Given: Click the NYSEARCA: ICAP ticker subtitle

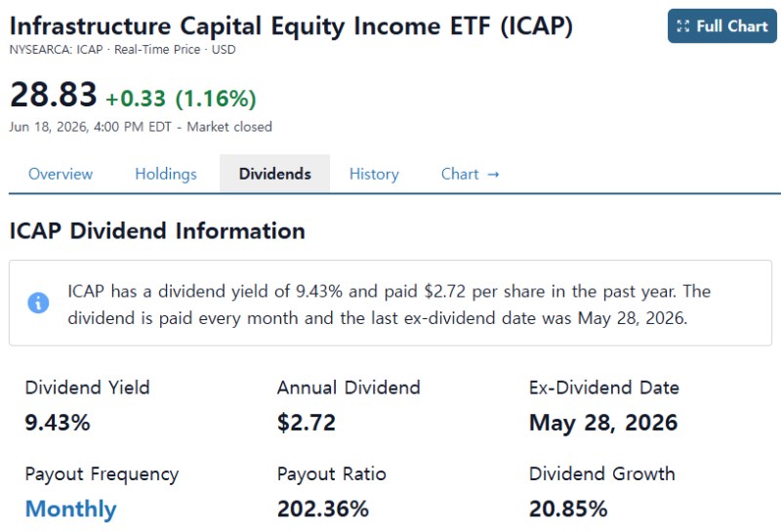Looking at the screenshot, I should 56,50.
